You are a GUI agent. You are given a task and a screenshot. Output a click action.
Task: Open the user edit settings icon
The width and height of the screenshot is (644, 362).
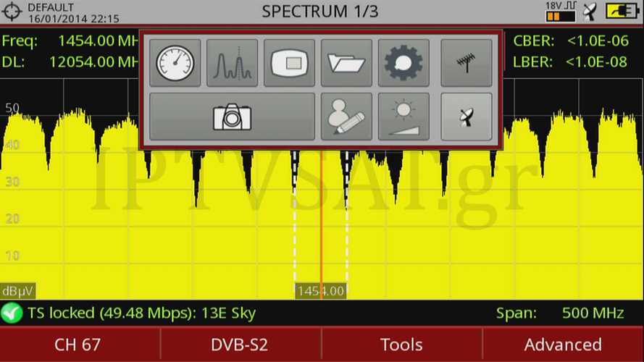click(x=346, y=117)
